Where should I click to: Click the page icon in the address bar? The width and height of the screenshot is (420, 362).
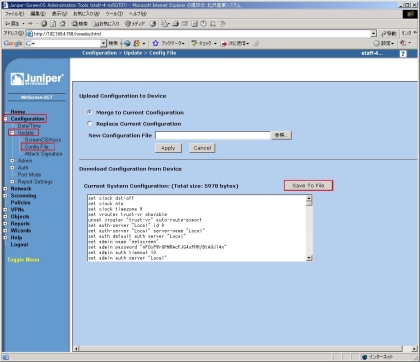pos(29,34)
